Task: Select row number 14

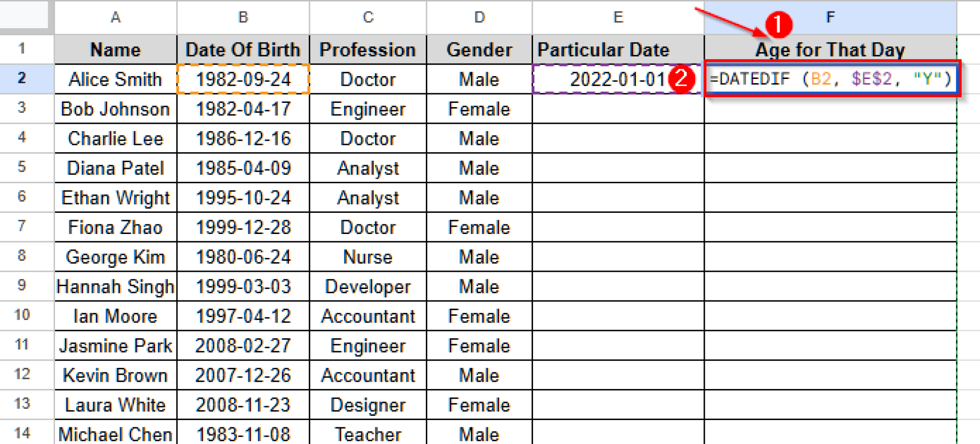Action: click(x=22, y=433)
